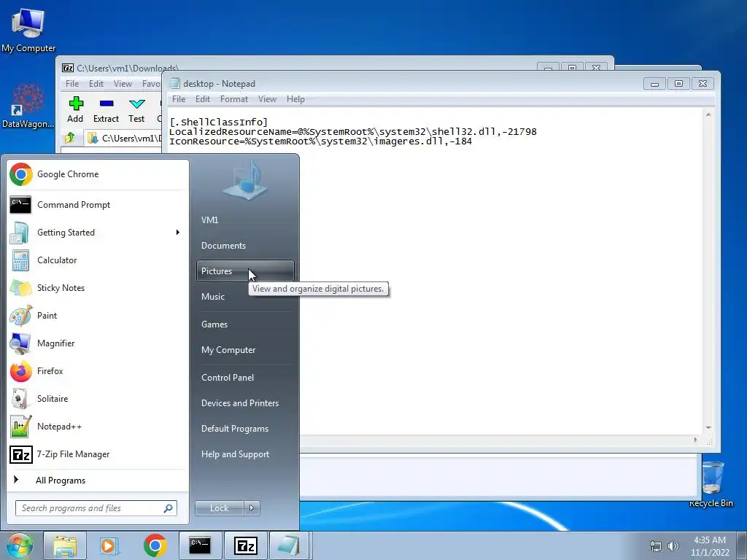The width and height of the screenshot is (747, 560).
Task: Expand All Programs list
Action: click(x=97, y=480)
